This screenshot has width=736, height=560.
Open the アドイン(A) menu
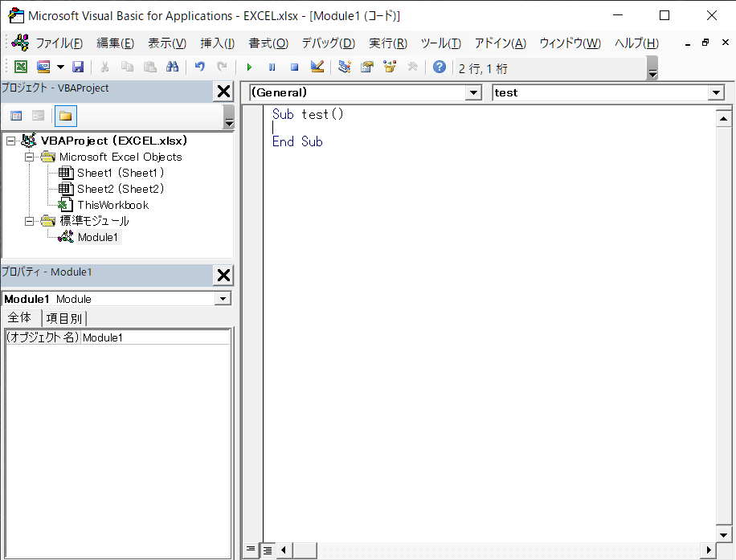pos(501,43)
